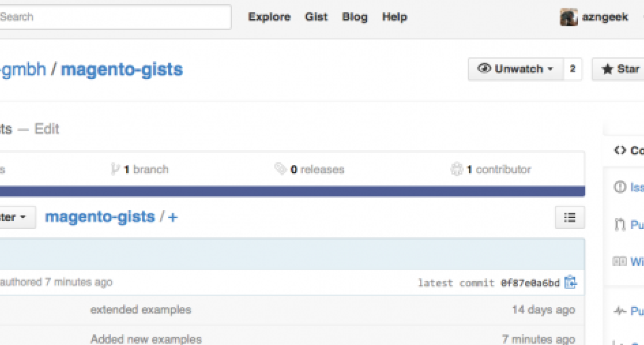
Task: Click the branch icon beside 1 branch
Action: 115,169
